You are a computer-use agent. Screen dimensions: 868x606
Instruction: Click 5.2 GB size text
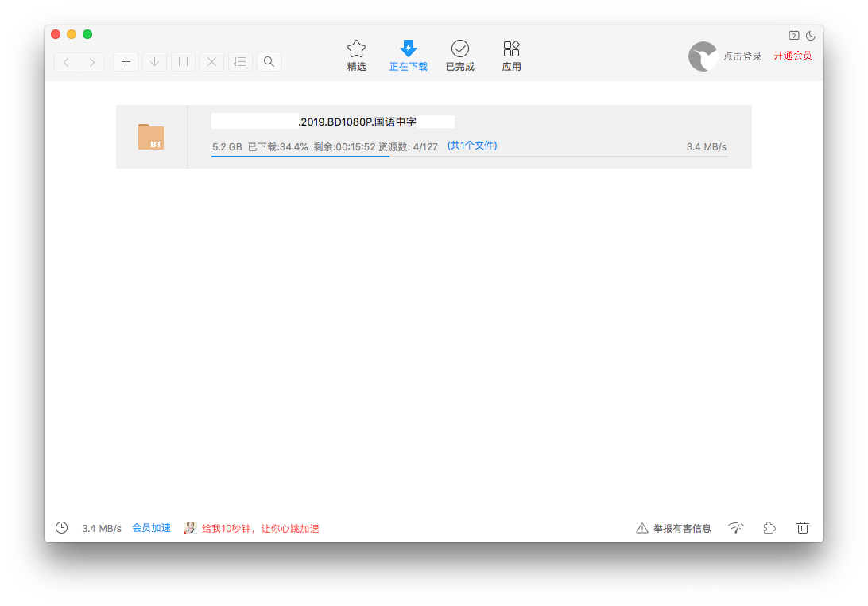tap(227, 147)
